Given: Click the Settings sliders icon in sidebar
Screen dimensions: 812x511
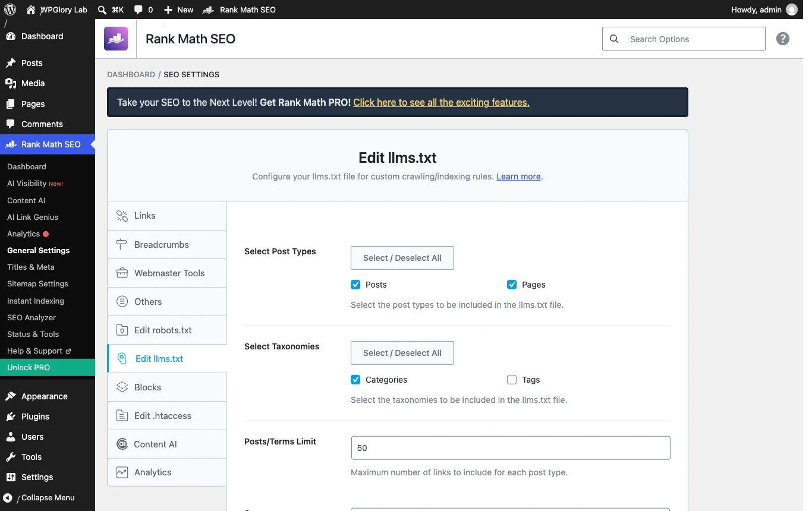Looking at the screenshot, I should tap(11, 477).
